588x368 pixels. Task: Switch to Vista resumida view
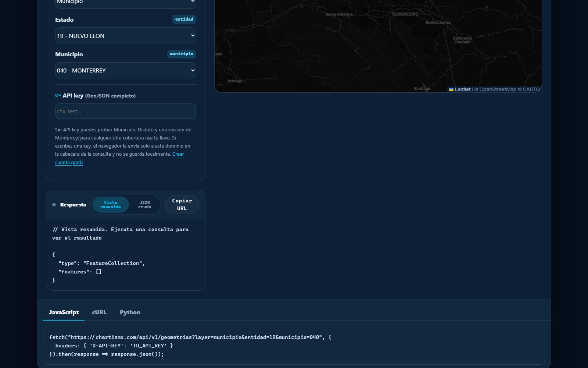click(x=111, y=205)
